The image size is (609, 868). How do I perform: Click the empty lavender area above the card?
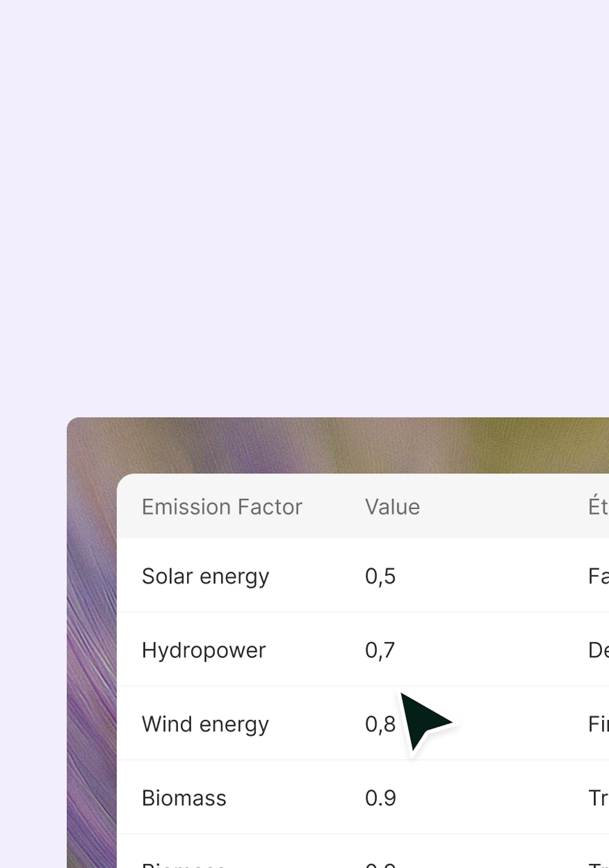(x=304, y=208)
